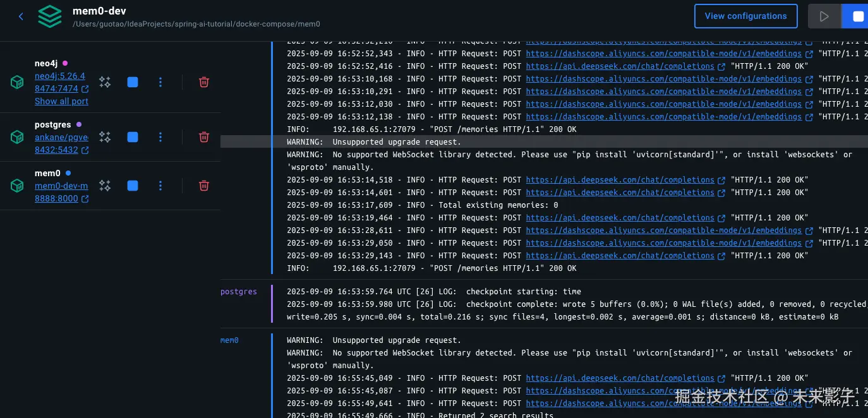Click the mem0-dev project title
This screenshot has height=418, width=868.
pos(100,11)
